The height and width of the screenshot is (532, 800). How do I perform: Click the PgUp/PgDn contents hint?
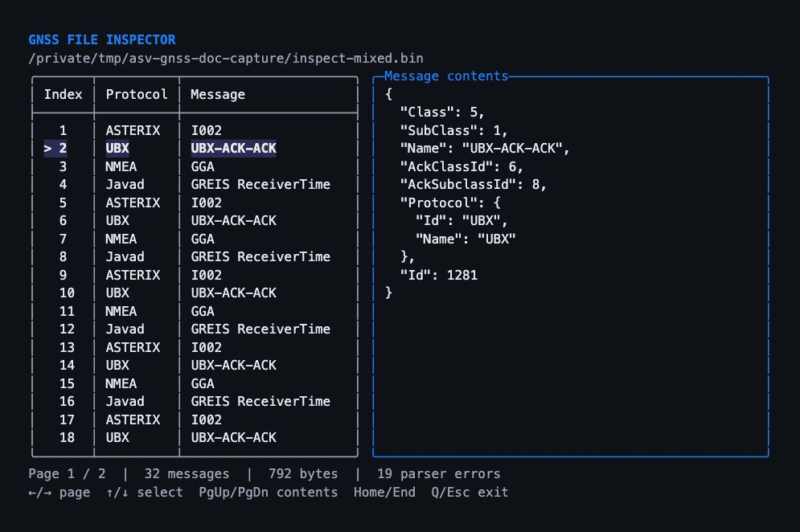pos(269,492)
